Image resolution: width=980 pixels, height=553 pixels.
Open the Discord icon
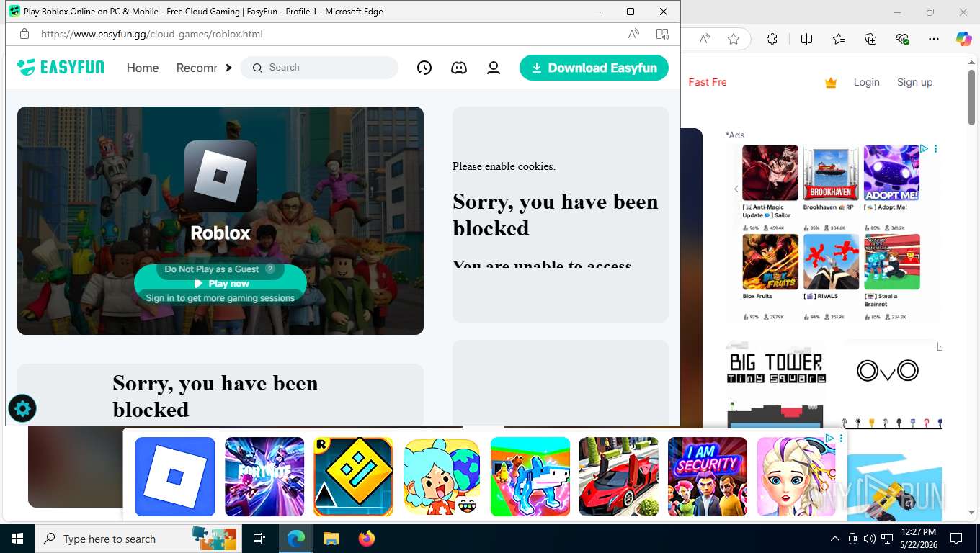[459, 68]
